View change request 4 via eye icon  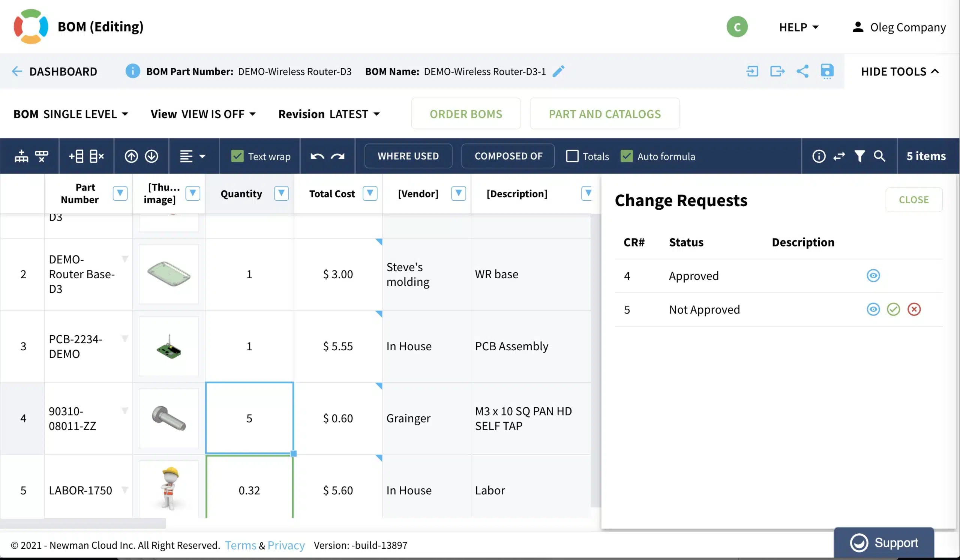[x=873, y=275]
